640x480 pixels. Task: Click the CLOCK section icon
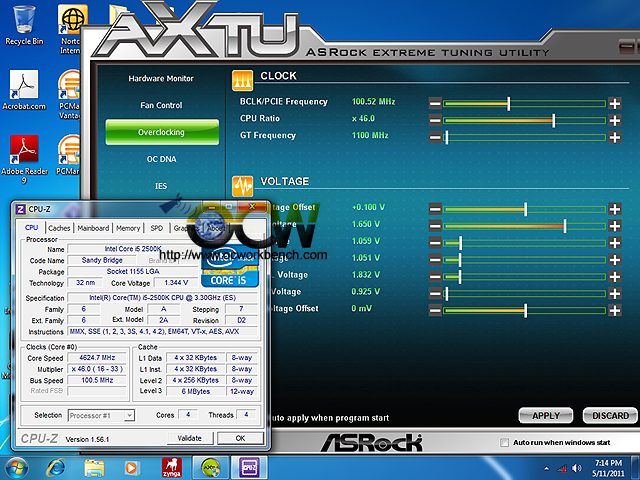242,80
